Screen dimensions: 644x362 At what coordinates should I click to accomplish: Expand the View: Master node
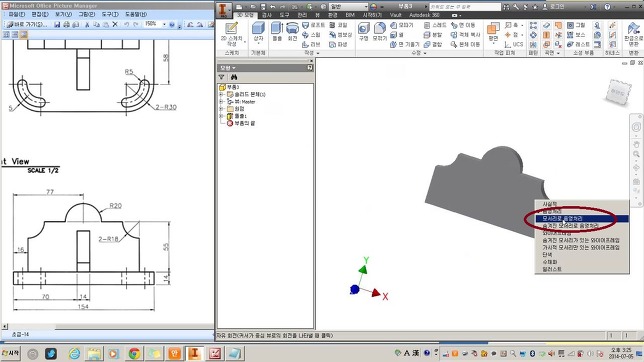pyautogui.click(x=221, y=101)
